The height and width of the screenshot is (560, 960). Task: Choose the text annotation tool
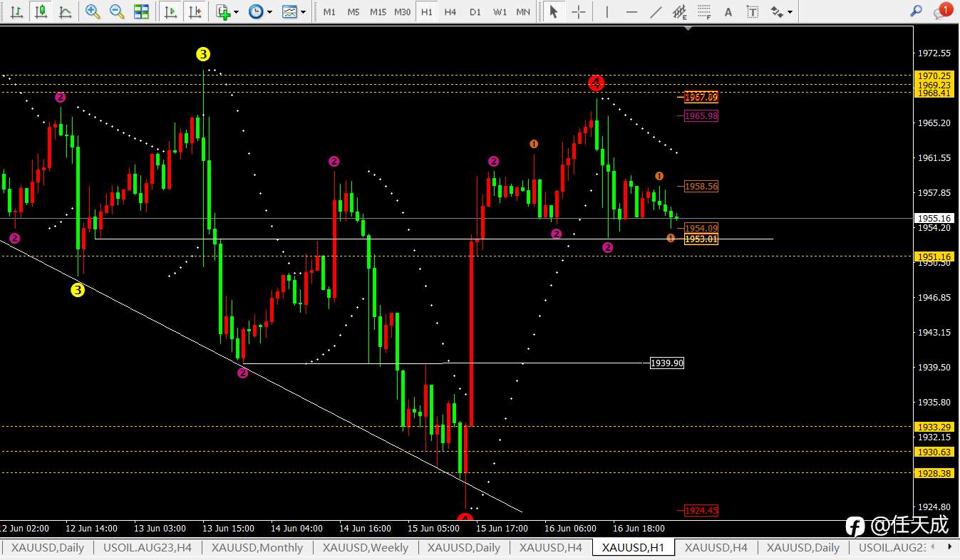(728, 11)
